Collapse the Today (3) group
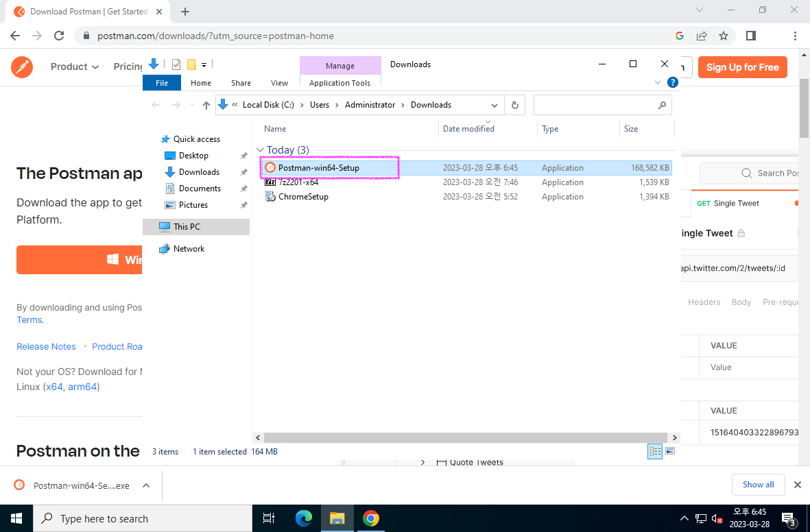 (260, 149)
